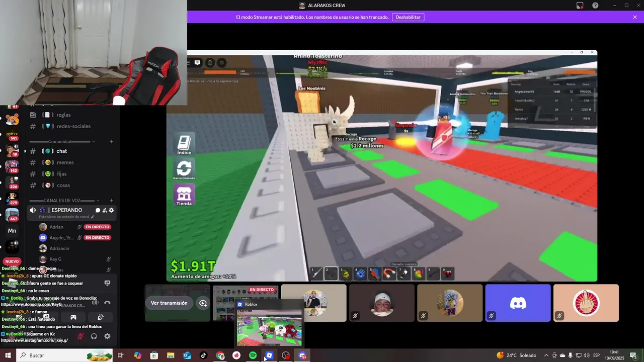This screenshot has height=362, width=644.
Task: Open server with 141 notifications badge
Action: [x=12, y=135]
